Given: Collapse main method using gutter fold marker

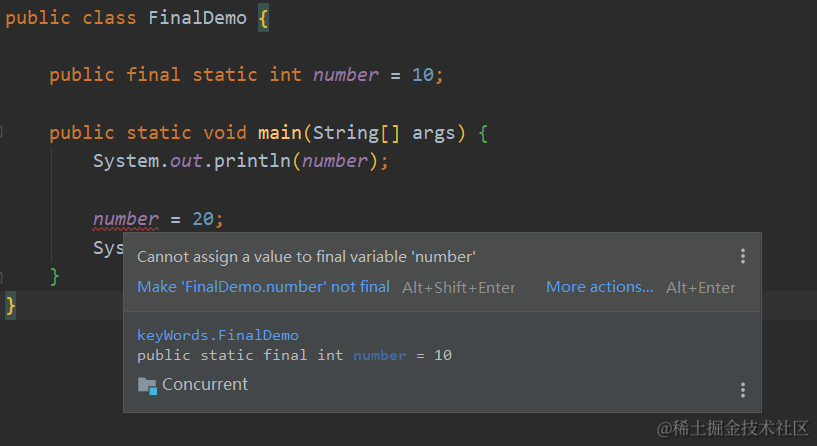Looking at the screenshot, I should pyautogui.click(x=2, y=131).
